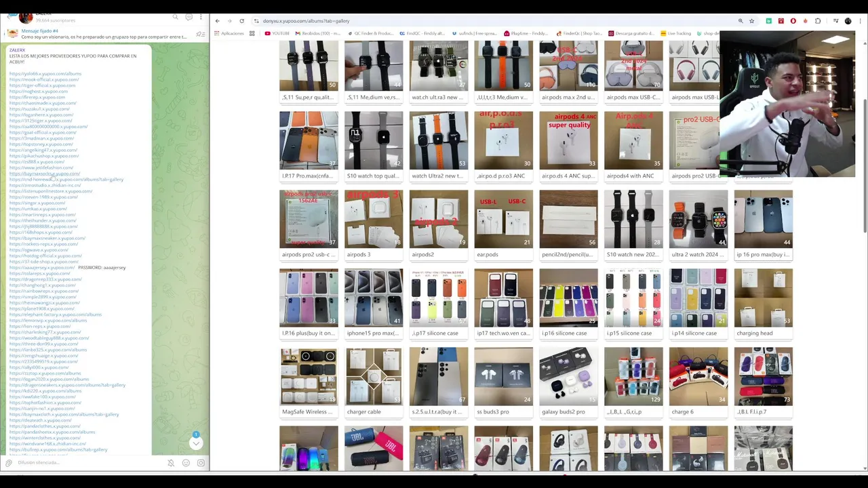Open the airpods 3 album

pyautogui.click(x=373, y=224)
